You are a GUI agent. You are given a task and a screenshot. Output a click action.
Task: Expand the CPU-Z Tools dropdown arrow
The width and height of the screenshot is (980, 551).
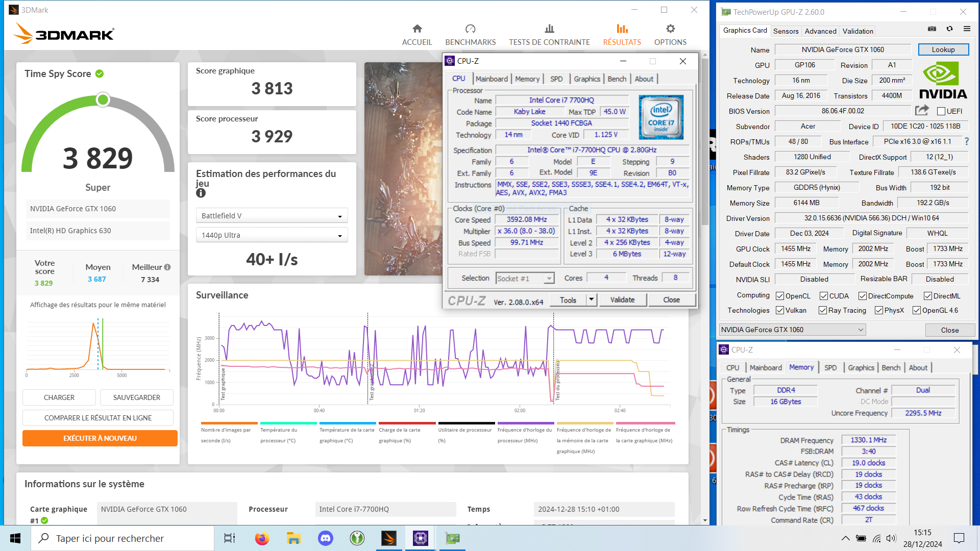(x=591, y=299)
